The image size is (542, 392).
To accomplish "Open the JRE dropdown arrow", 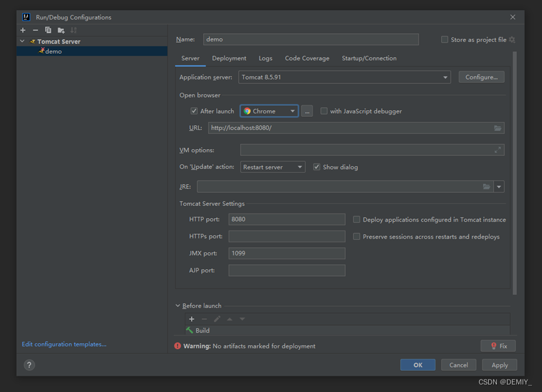I will click(x=499, y=187).
